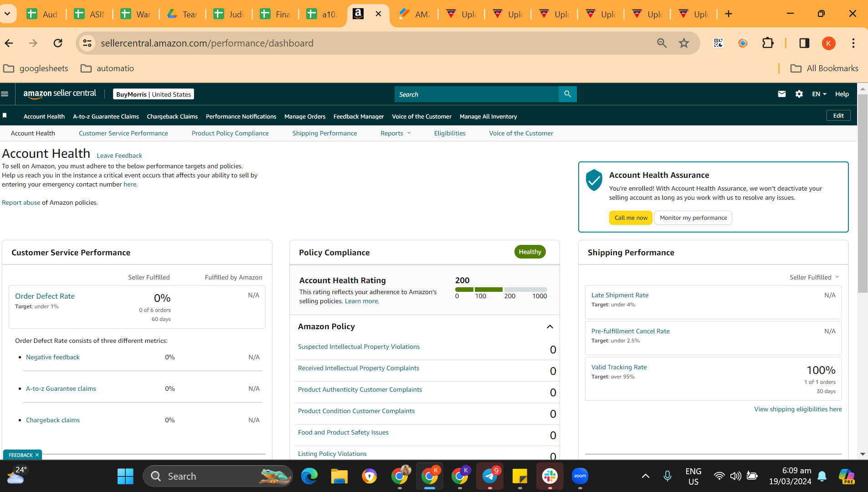This screenshot has height=492, width=868.
Task: Close the FEEDBACK tag
Action: 37,455
